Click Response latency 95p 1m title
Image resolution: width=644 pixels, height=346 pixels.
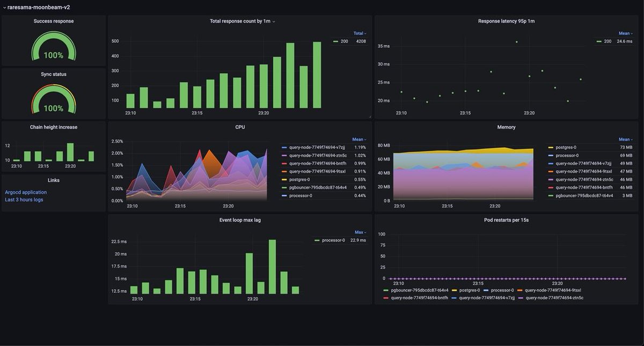click(x=506, y=21)
